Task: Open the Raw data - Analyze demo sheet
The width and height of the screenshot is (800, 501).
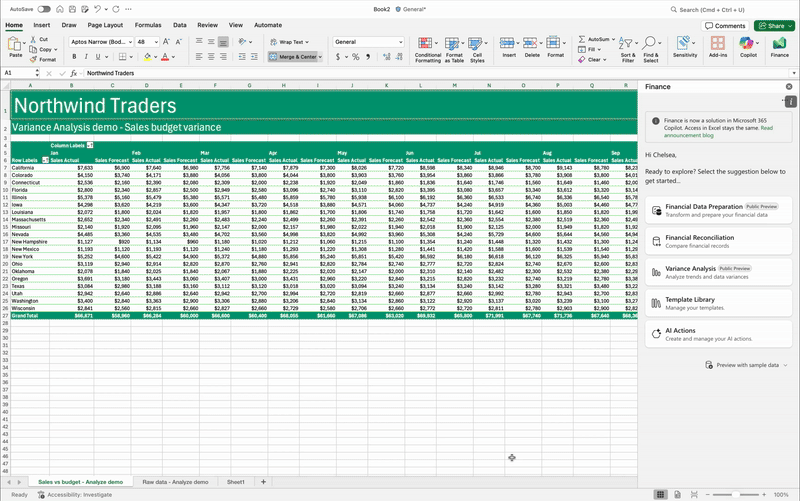Action: [x=176, y=482]
